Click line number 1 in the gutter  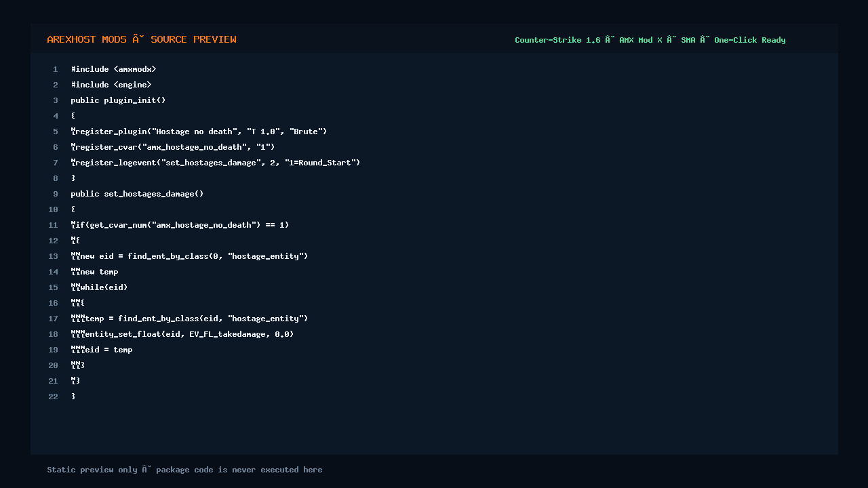pos(56,69)
